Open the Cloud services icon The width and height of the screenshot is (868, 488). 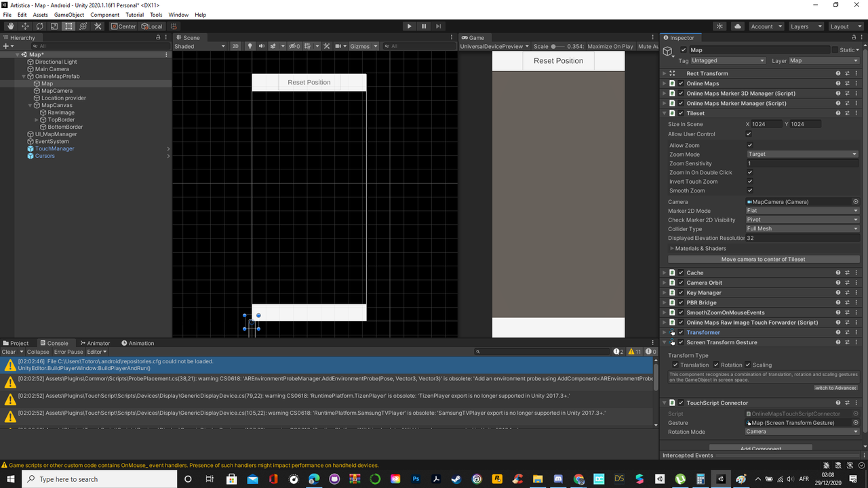coord(738,26)
